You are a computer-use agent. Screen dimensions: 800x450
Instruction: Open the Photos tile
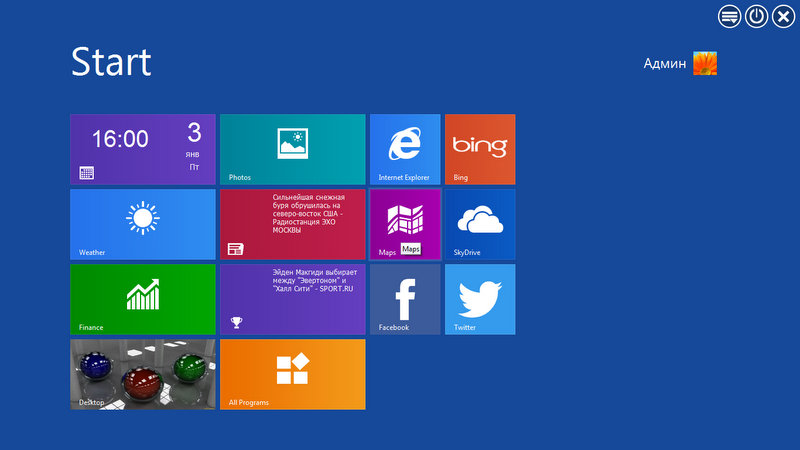[292, 149]
